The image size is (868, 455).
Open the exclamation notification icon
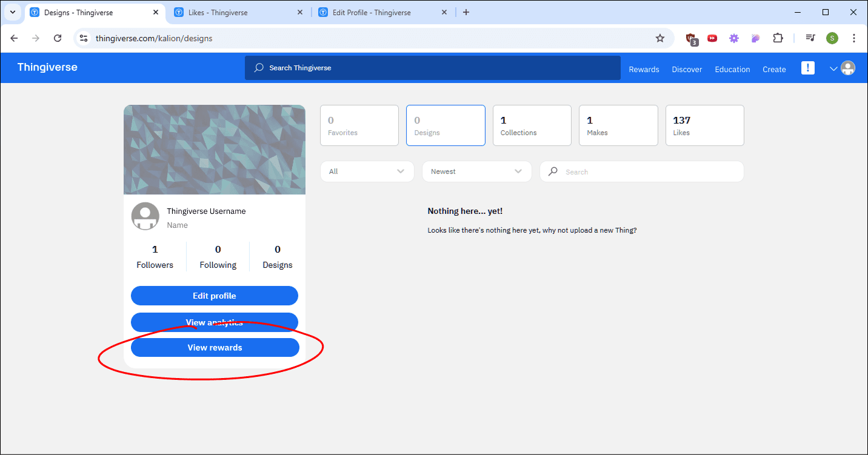click(x=808, y=68)
